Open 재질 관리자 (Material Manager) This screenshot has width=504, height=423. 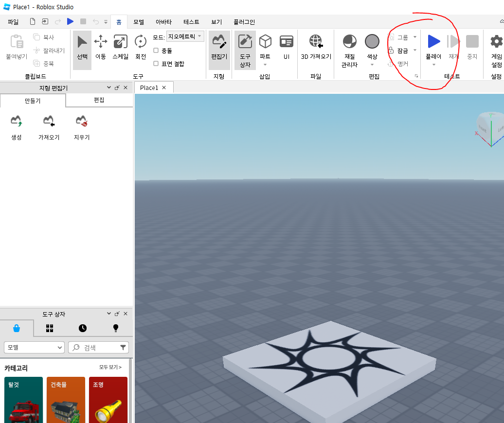[x=349, y=51]
